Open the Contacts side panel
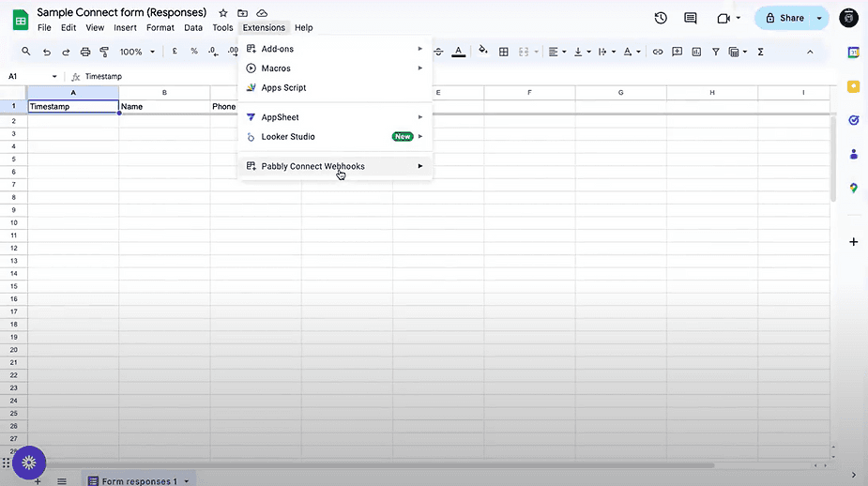The height and width of the screenshot is (486, 868). (x=854, y=154)
